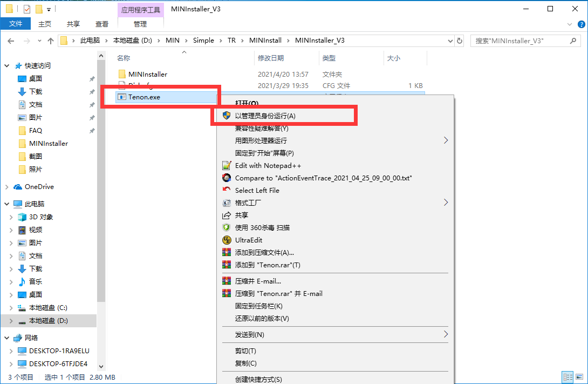Click the WinRAR icon for 添加到压缩文件
The image size is (588, 384).
coord(227,253)
